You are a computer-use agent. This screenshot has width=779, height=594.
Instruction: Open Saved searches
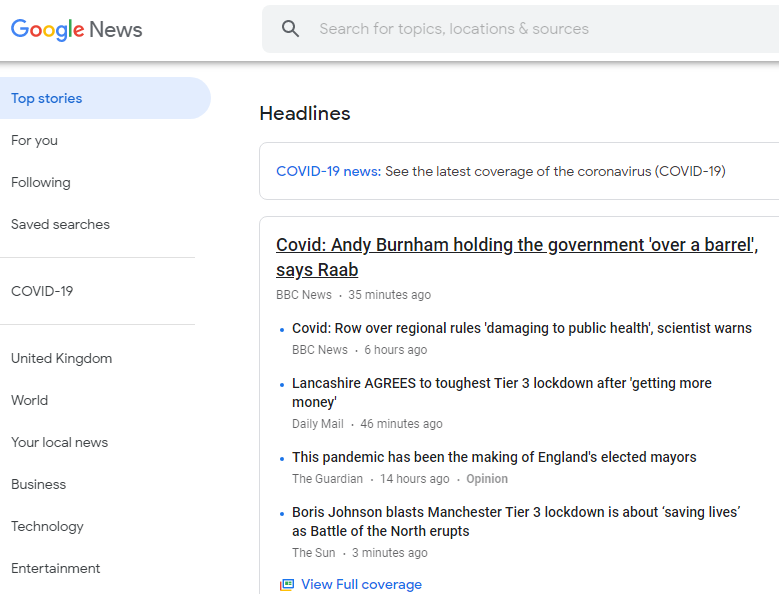60,224
